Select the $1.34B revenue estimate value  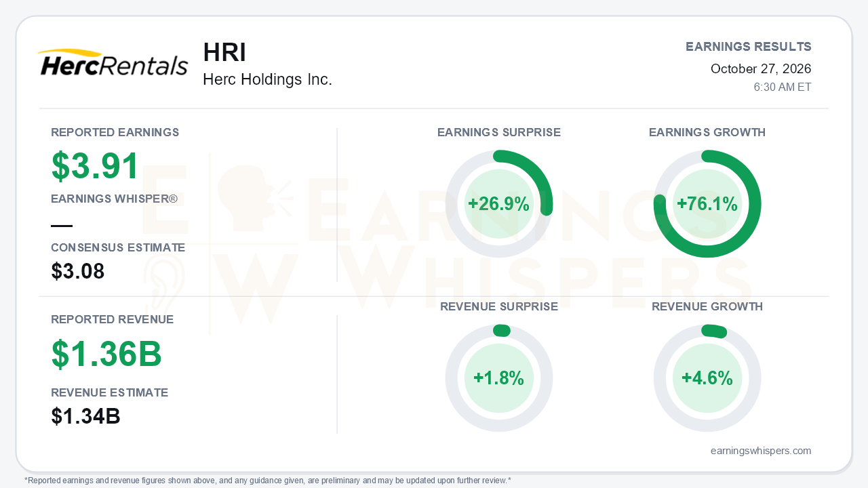pos(86,416)
